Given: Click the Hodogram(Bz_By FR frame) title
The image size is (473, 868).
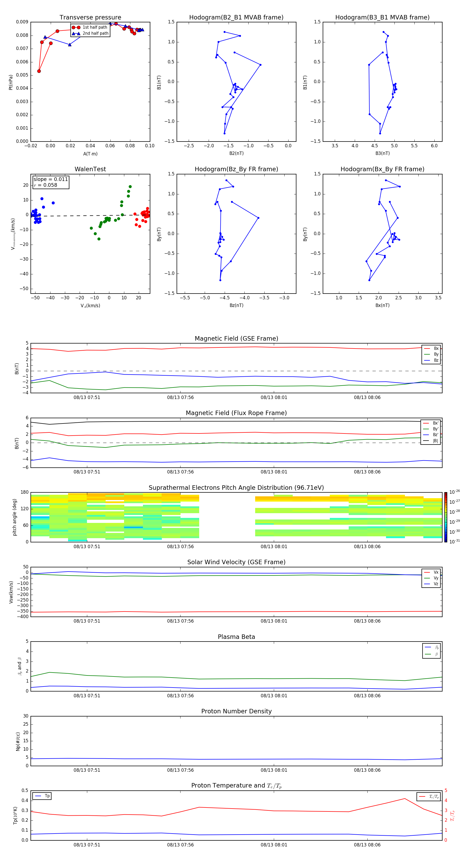Looking at the screenshot, I should (236, 169).
